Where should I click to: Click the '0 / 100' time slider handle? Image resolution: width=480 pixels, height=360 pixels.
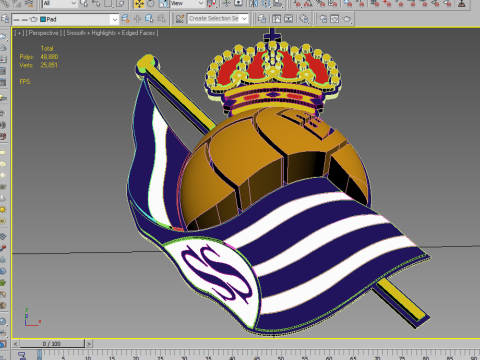52,344
